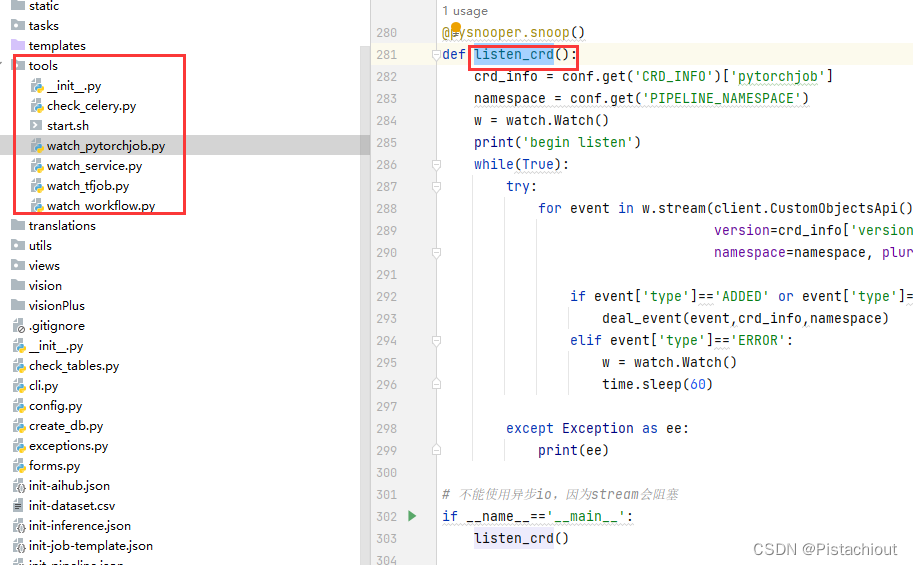Click the check_tables.py Python icon

pyautogui.click(x=19, y=366)
